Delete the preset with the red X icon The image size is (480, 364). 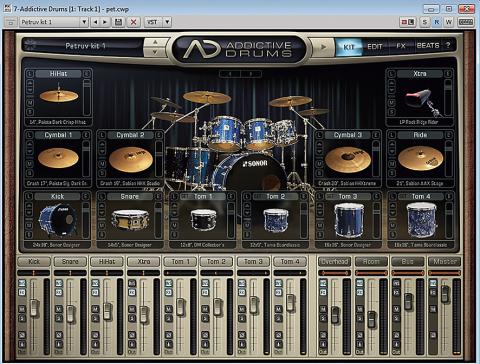[133, 22]
